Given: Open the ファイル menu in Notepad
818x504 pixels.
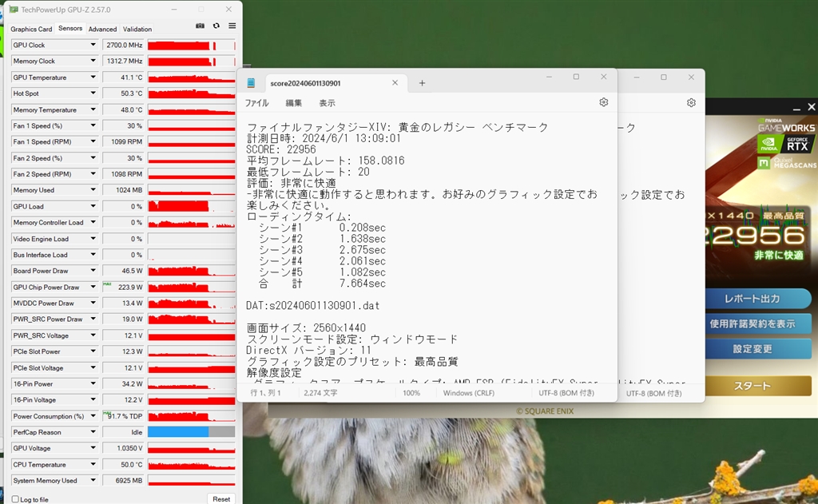Looking at the screenshot, I should pos(256,103).
